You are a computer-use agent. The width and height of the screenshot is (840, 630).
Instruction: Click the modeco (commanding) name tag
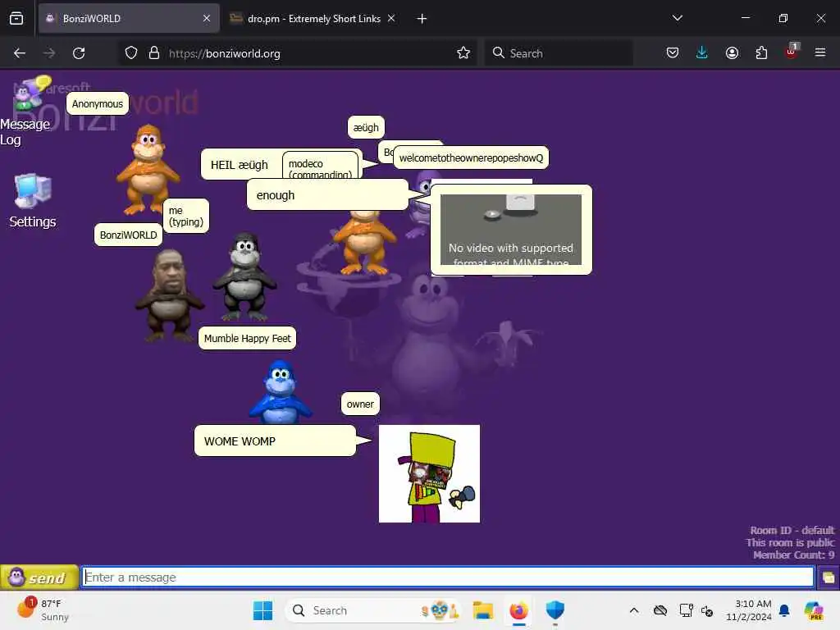point(321,166)
